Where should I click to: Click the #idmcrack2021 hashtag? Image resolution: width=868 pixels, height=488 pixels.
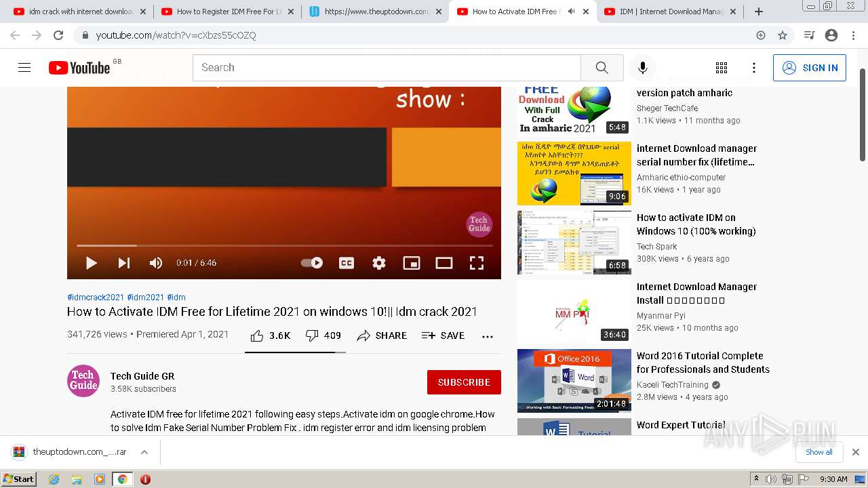pos(96,297)
